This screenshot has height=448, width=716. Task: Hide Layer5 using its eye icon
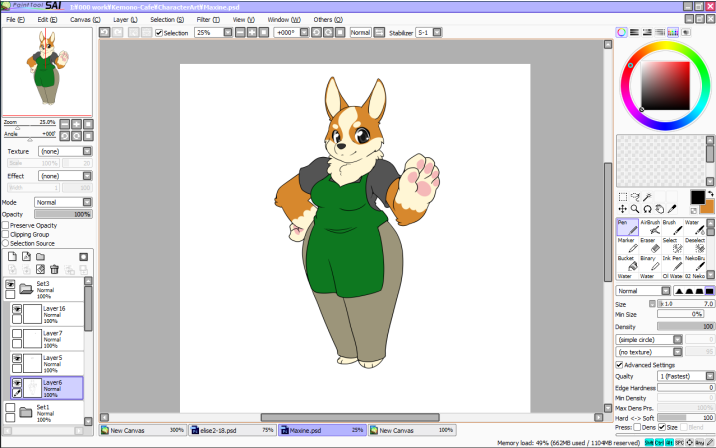[x=17, y=358]
